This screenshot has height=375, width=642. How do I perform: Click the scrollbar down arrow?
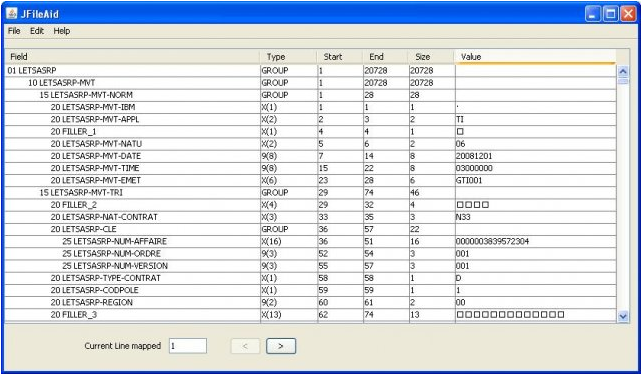623,316
